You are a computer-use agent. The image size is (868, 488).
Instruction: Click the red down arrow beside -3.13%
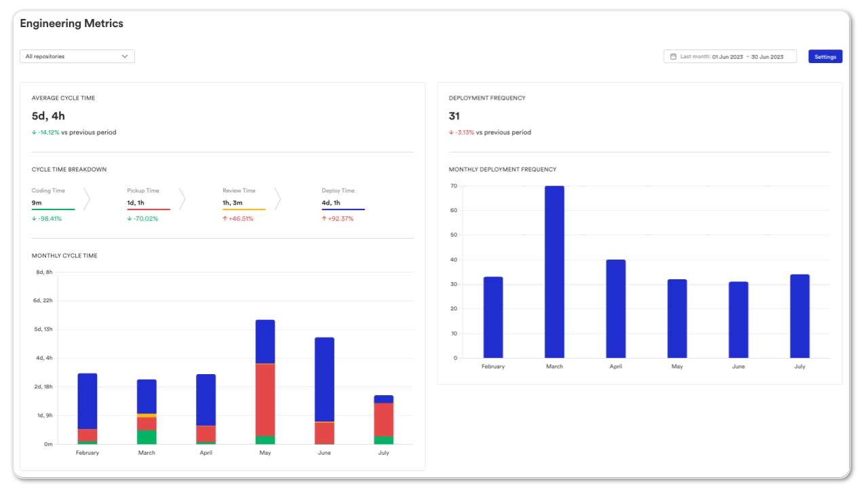point(451,133)
